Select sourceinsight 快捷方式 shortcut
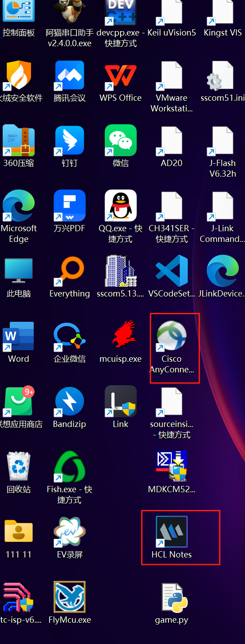The width and height of the screenshot is (245, 644). click(x=172, y=403)
